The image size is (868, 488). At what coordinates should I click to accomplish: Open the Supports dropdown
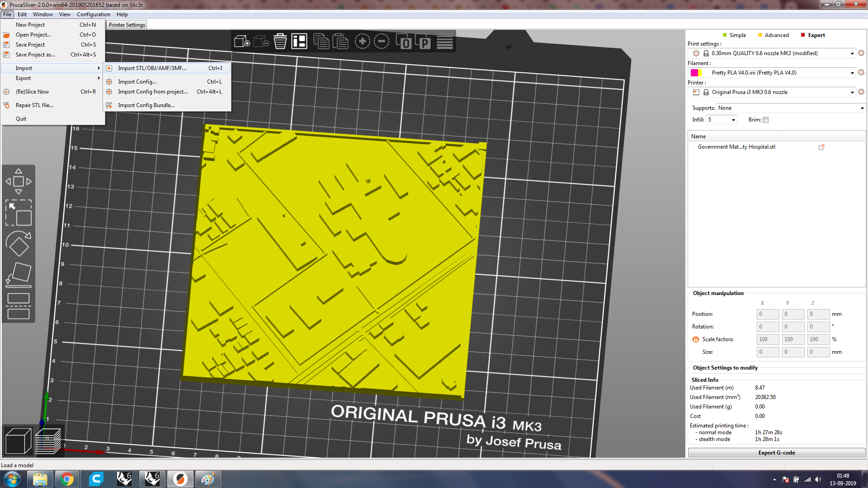862,108
